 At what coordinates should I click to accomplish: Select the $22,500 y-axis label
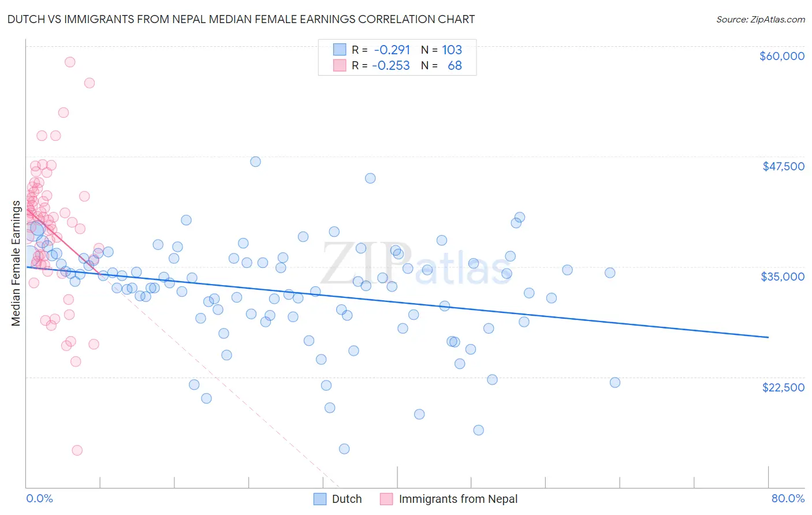click(x=783, y=387)
